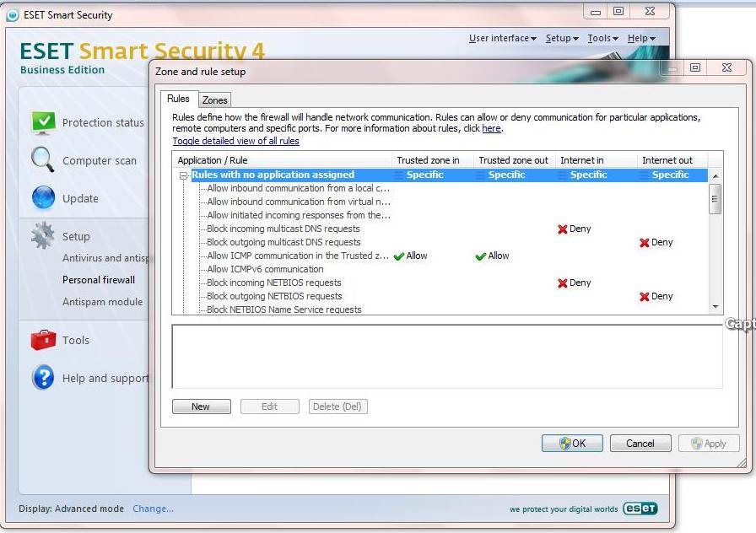The width and height of the screenshot is (756, 533).
Task: Select the Rules tab
Action: [178, 99]
